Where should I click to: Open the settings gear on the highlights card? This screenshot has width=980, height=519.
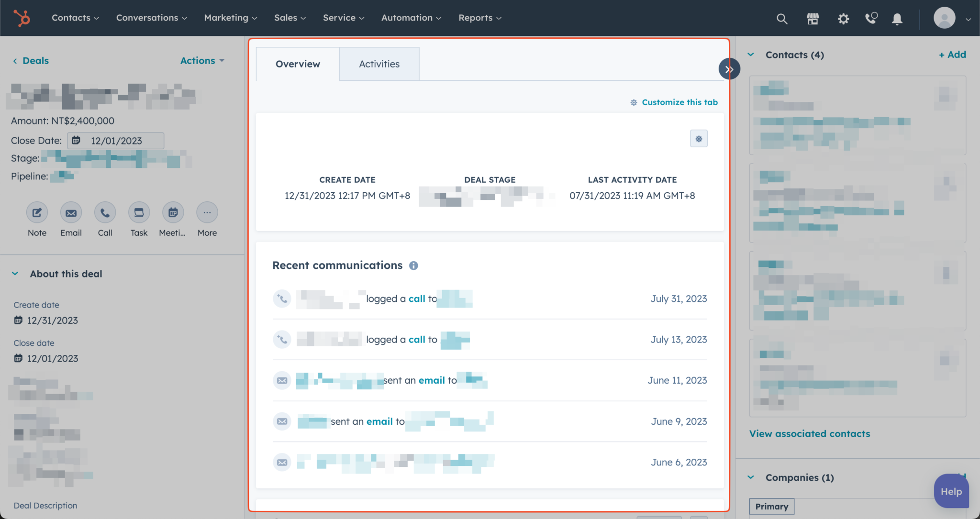coord(699,138)
